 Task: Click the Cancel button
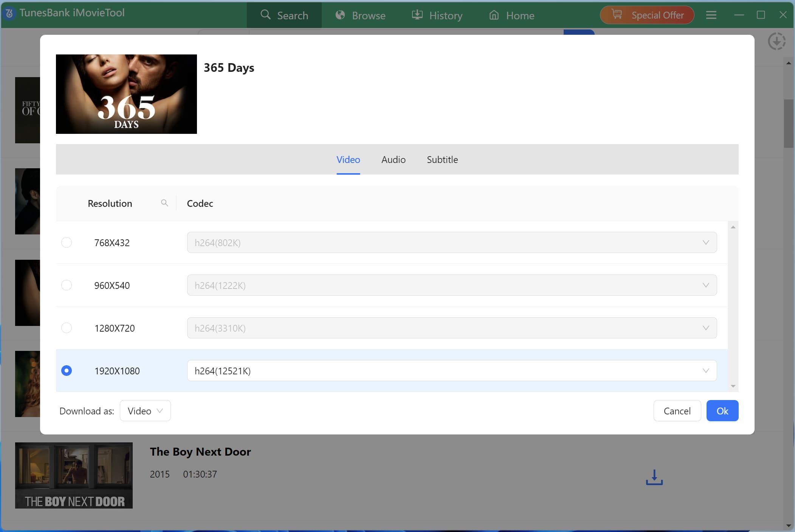677,411
